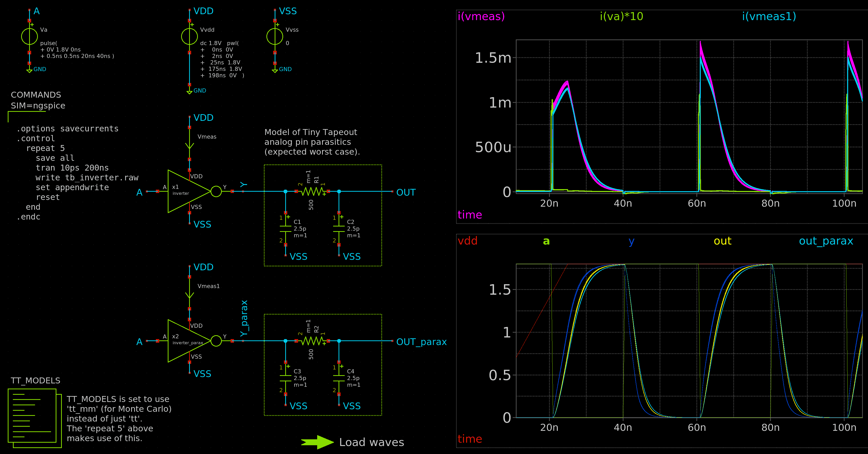868x454 pixels.
Task: Select the Vmeas1 ammeter arrow symbol
Action: pos(189,293)
